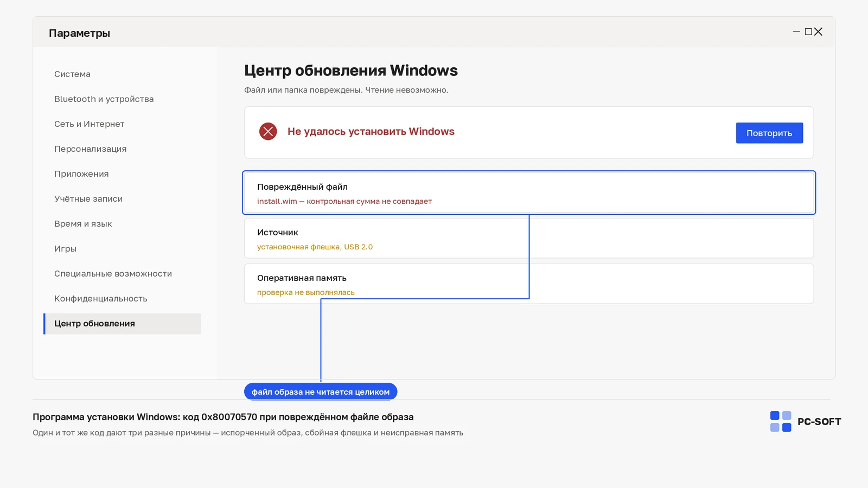Image resolution: width=868 pixels, height=488 pixels.
Task: Click the 'Центр обновления Windows' heading
Action: click(x=351, y=70)
